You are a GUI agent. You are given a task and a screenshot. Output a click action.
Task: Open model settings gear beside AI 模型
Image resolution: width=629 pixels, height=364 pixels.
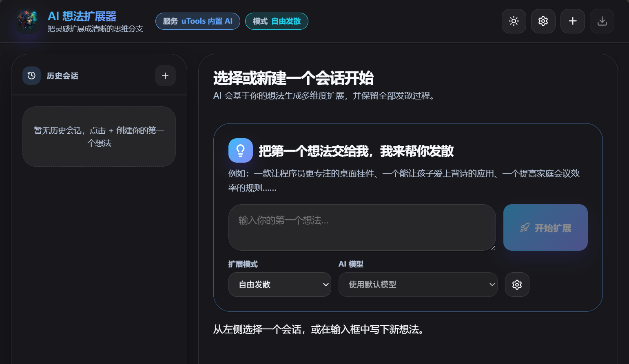pos(517,285)
